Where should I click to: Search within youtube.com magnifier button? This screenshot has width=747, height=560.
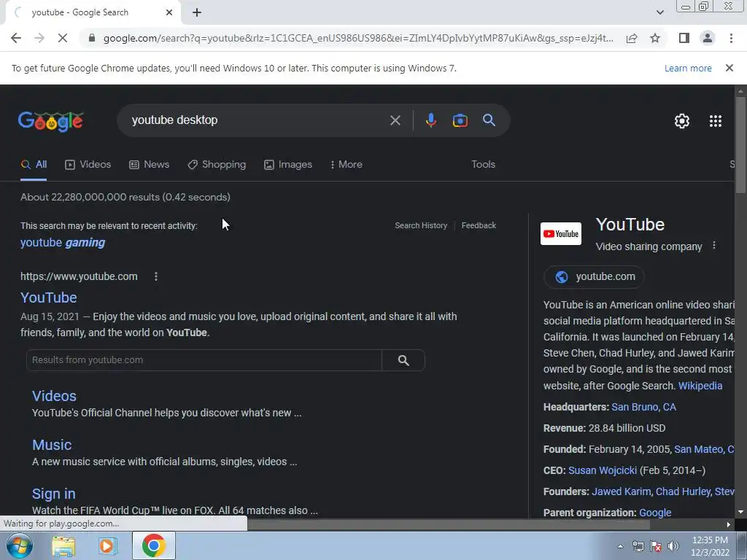[x=403, y=360]
